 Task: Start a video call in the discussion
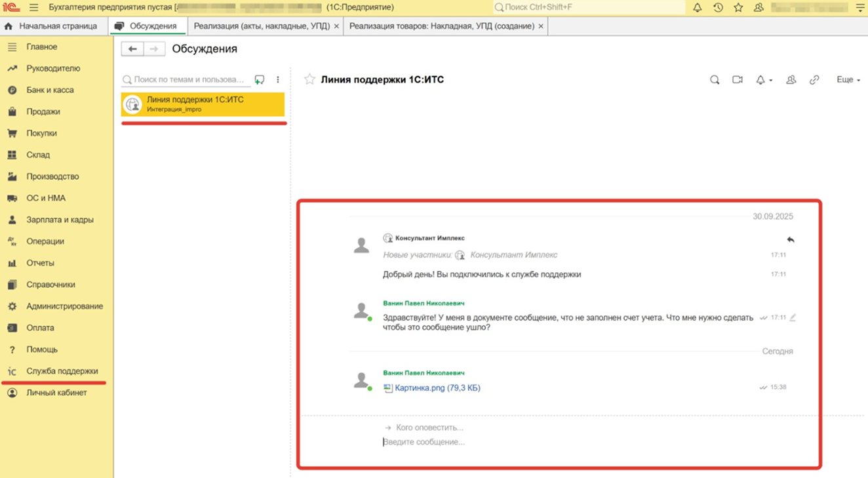[738, 80]
